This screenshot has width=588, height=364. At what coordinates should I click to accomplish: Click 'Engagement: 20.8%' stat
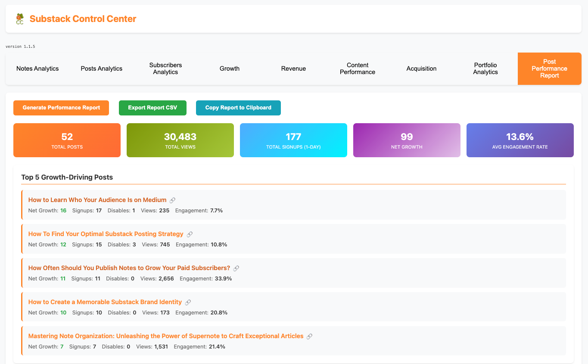pyautogui.click(x=201, y=313)
